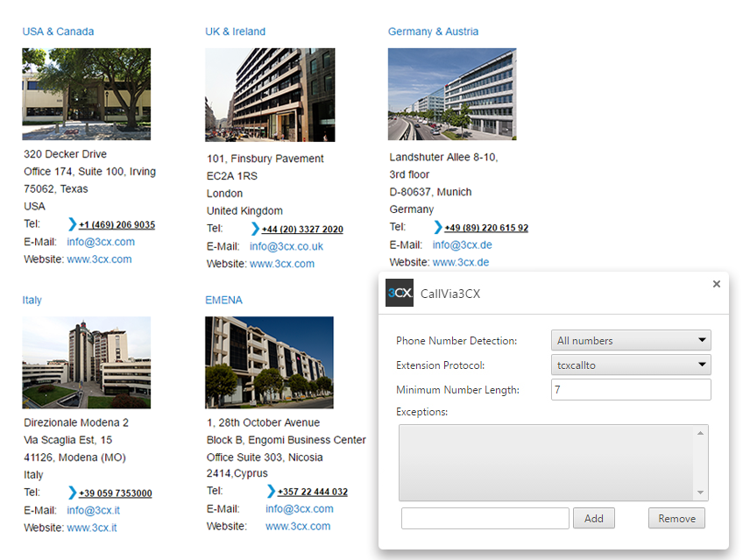Open the UK & Ireland heading link
Screen dimensions: 743x560
click(235, 32)
